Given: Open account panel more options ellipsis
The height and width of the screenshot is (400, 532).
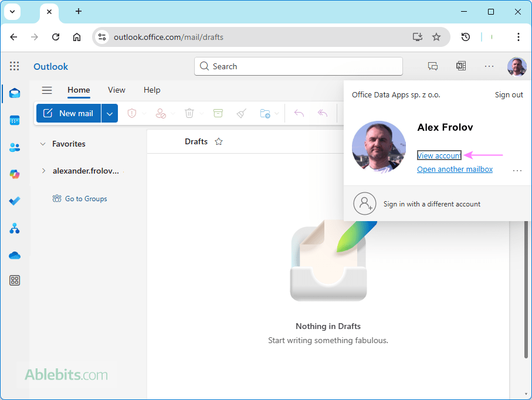Looking at the screenshot, I should [517, 171].
